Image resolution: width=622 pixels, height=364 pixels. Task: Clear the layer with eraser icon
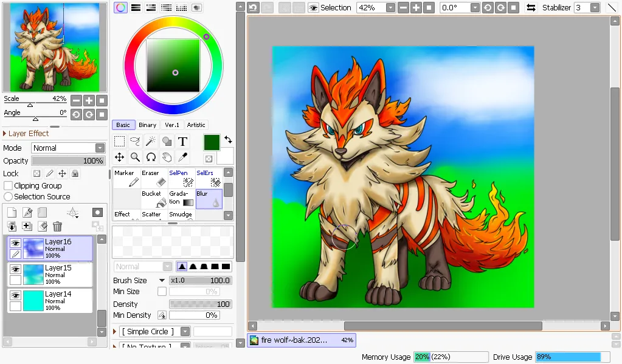point(43,227)
